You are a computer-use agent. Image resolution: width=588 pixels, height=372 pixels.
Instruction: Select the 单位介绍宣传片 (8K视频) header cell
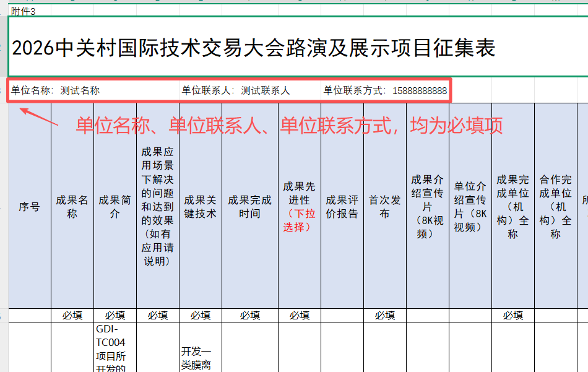click(470, 207)
